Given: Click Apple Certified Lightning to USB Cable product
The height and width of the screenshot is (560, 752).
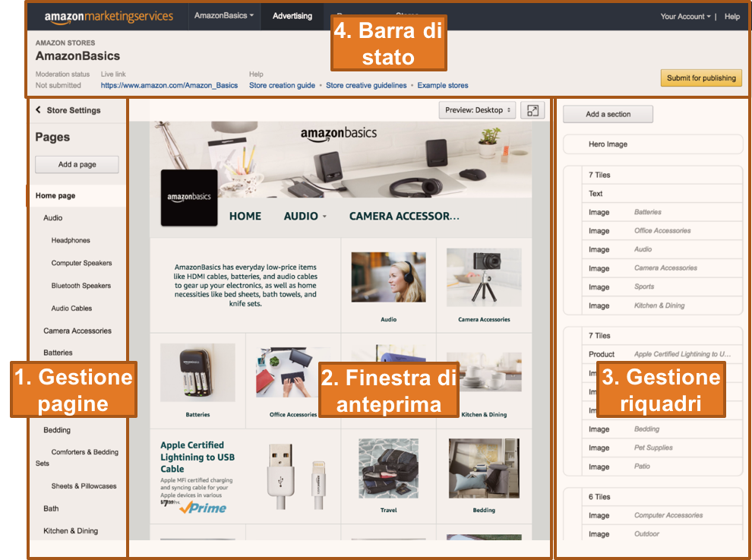Looking at the screenshot, I should [245, 476].
